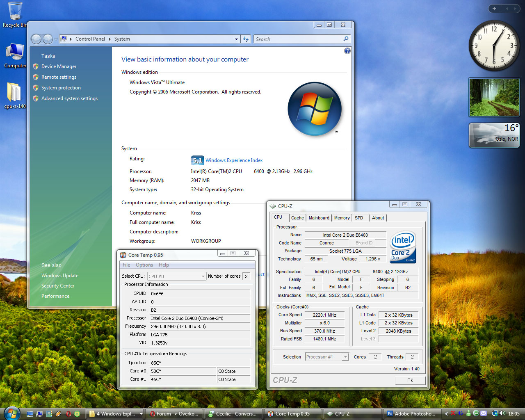Click the forest slideshow gadget picture
Screen dimensions: 525x420
tap(494, 97)
